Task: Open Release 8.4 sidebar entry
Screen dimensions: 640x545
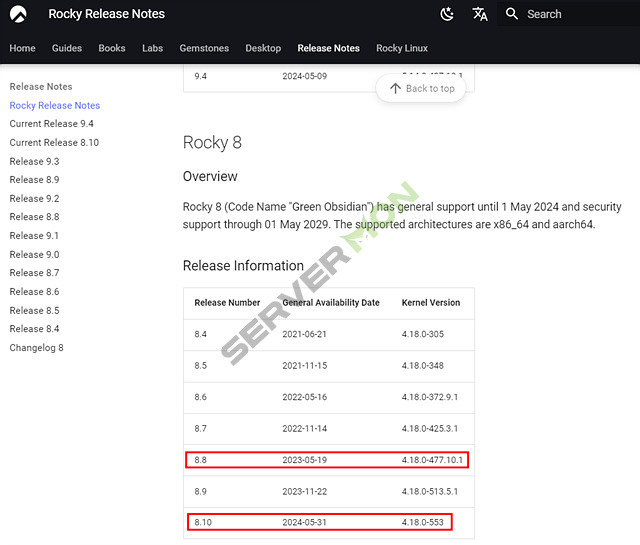Action: [34, 329]
